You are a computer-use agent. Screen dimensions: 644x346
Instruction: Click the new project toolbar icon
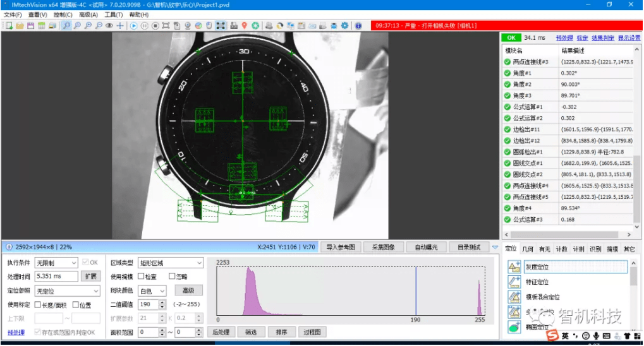click(x=9, y=26)
